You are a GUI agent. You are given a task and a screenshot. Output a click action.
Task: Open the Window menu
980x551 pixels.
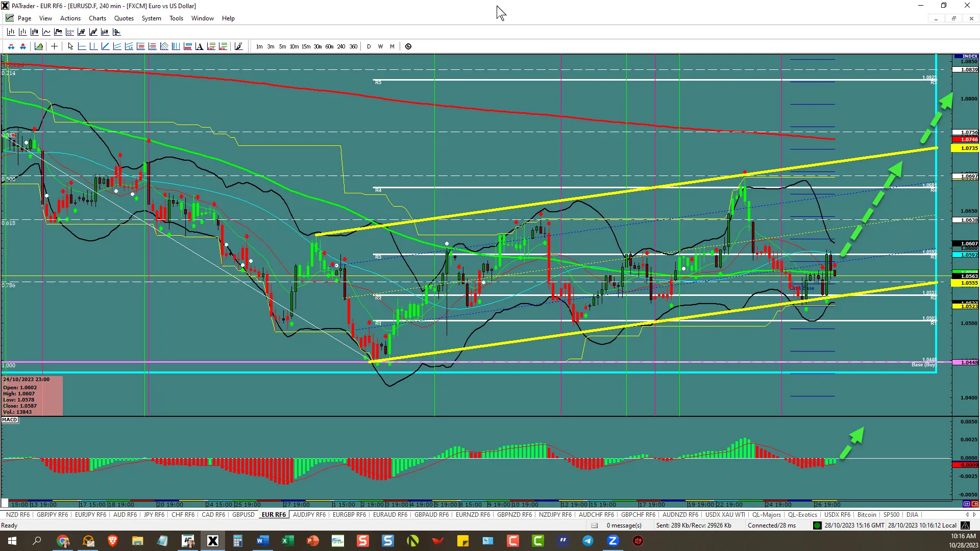coord(202,18)
